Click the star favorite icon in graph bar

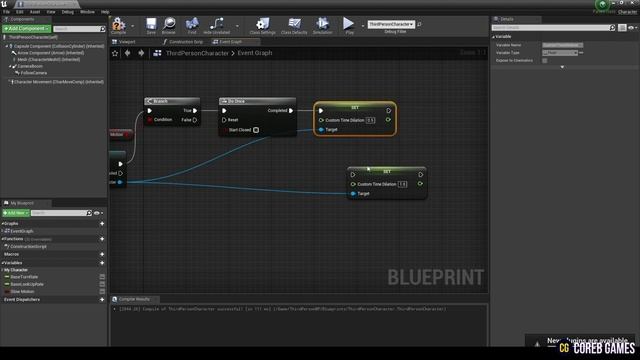[x=115, y=53]
